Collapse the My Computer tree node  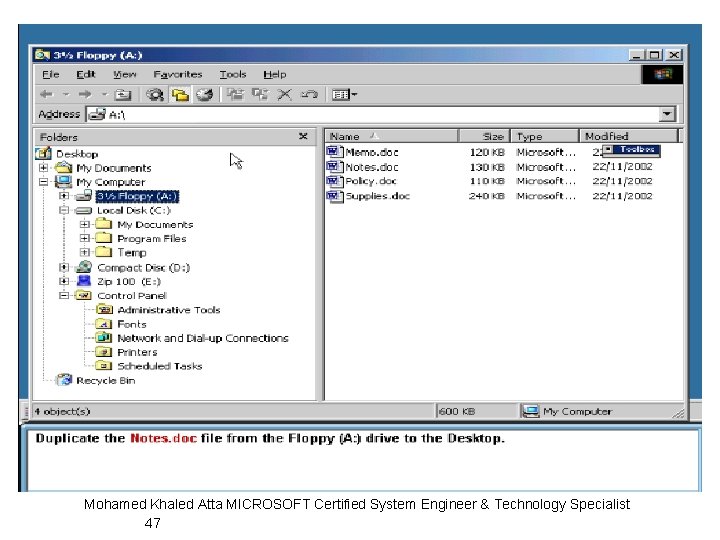coord(44,182)
